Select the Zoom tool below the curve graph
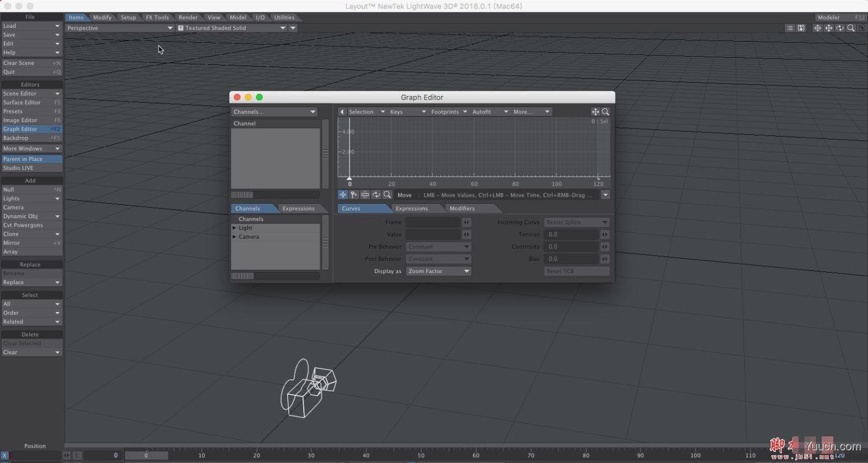The height and width of the screenshot is (463, 868). (x=387, y=195)
